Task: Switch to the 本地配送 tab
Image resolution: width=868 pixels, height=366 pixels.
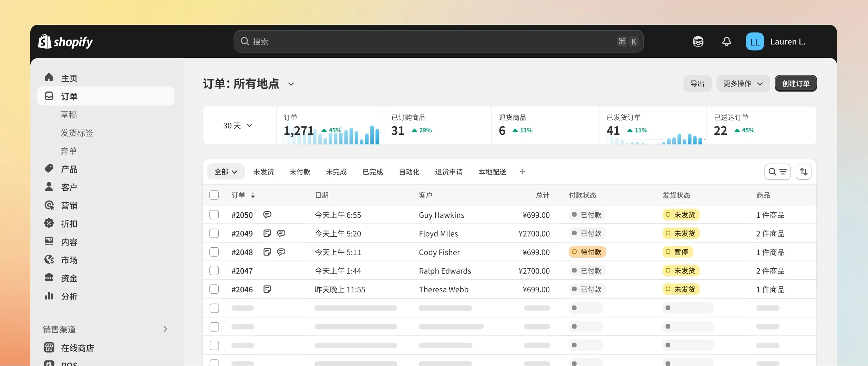Action: point(492,172)
